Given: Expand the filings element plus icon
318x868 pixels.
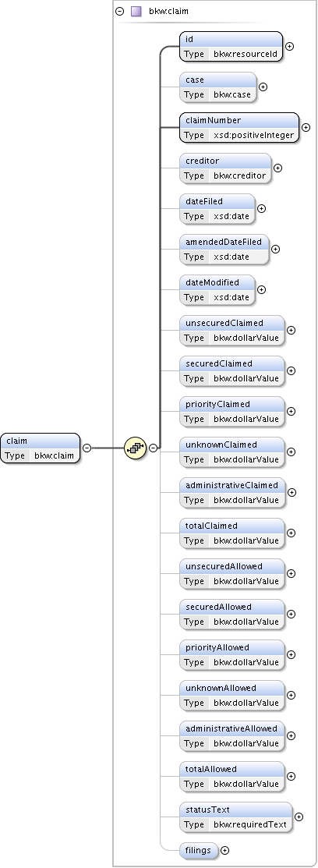Looking at the screenshot, I should point(224,850).
